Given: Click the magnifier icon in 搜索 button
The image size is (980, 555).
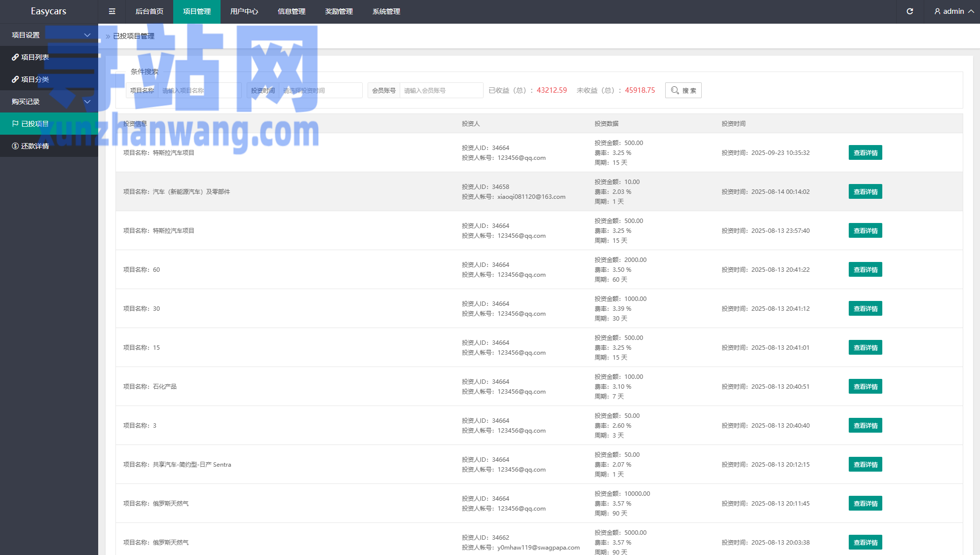Looking at the screenshot, I should click(675, 90).
